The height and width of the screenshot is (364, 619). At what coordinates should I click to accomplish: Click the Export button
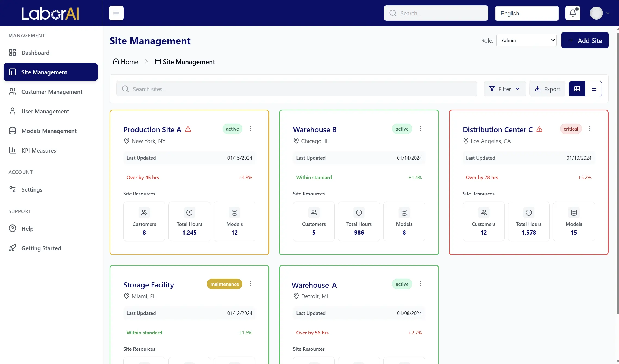pyautogui.click(x=547, y=89)
